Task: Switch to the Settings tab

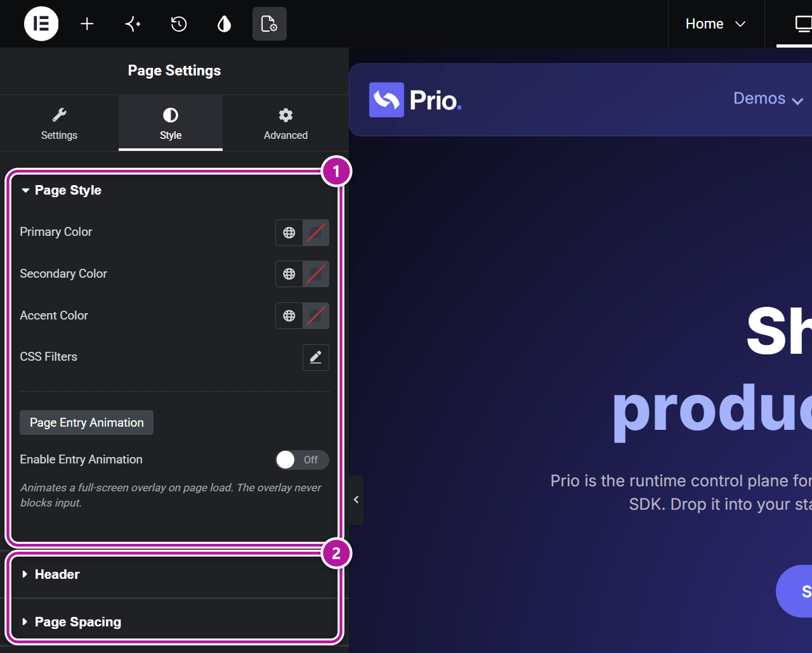Action: [59, 123]
